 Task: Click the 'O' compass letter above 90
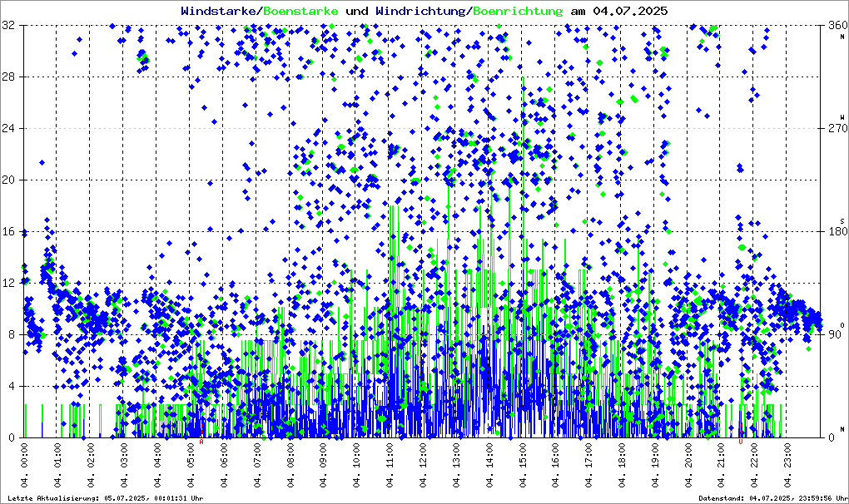(842, 324)
